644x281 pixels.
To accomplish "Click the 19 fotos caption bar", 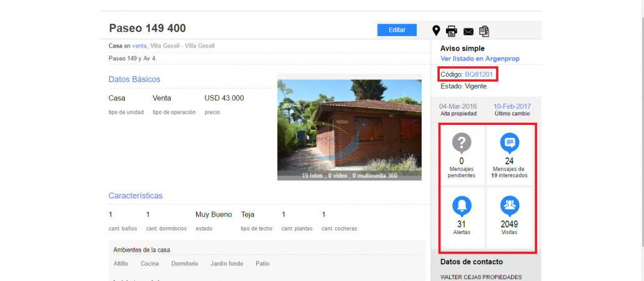I will pos(350,176).
